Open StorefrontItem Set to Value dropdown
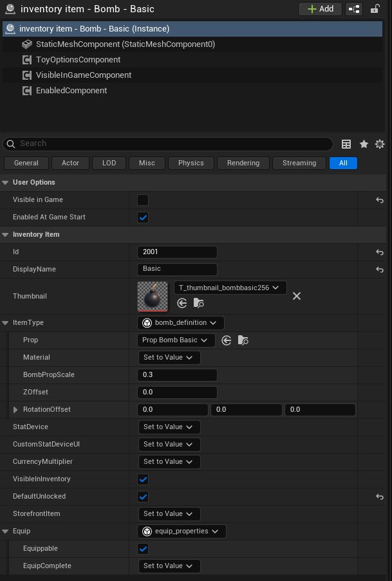Image resolution: width=392 pixels, height=581 pixels. (169, 514)
